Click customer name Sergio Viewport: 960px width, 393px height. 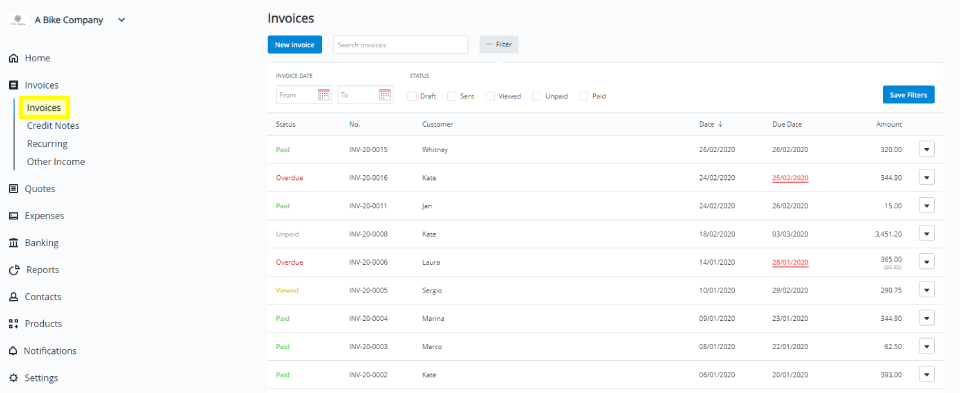pyautogui.click(x=432, y=290)
